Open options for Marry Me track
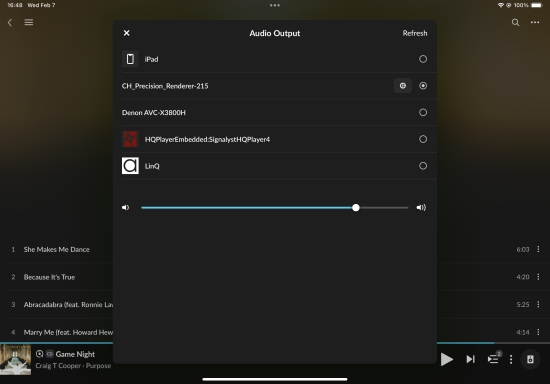550x384 pixels. [538, 332]
